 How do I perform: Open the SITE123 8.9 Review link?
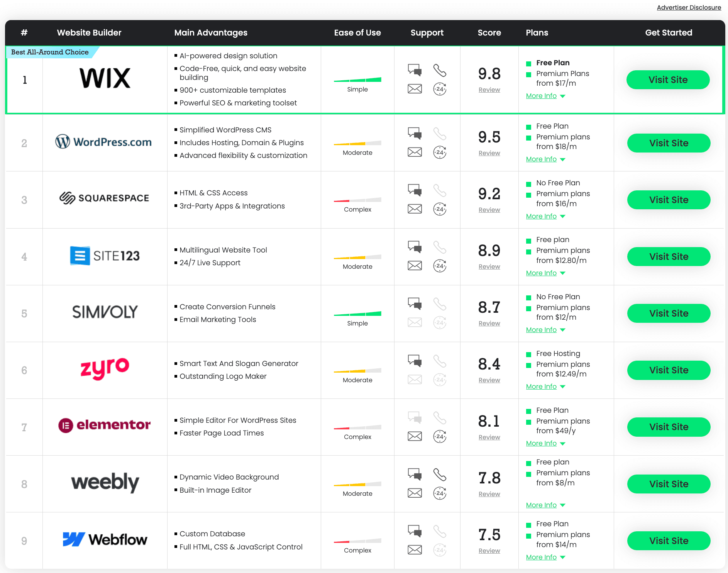[x=489, y=266]
